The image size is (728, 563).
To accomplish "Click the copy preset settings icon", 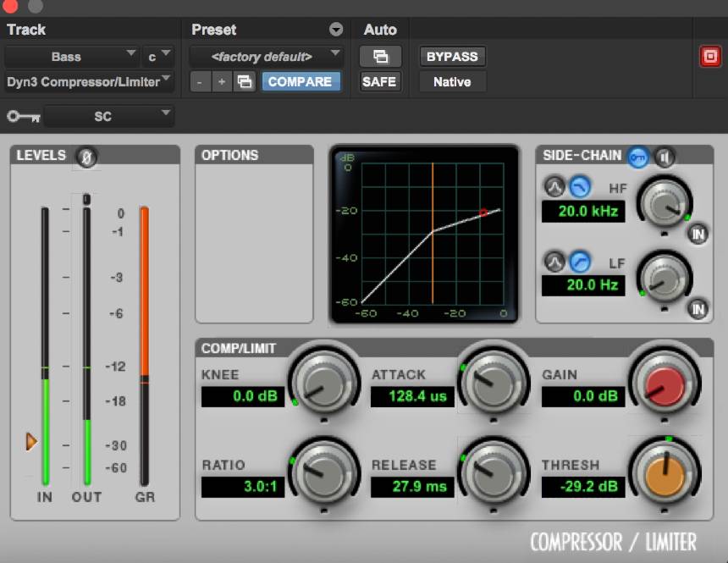I will tap(244, 82).
